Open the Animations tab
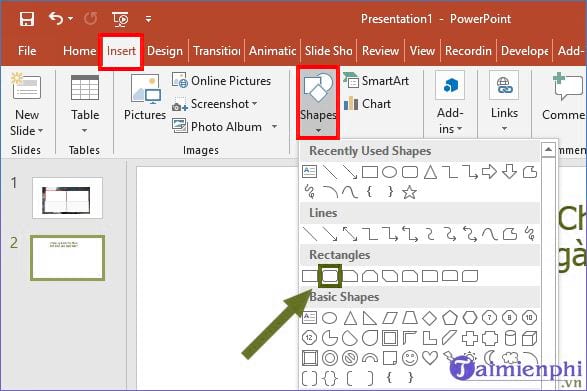 point(273,51)
